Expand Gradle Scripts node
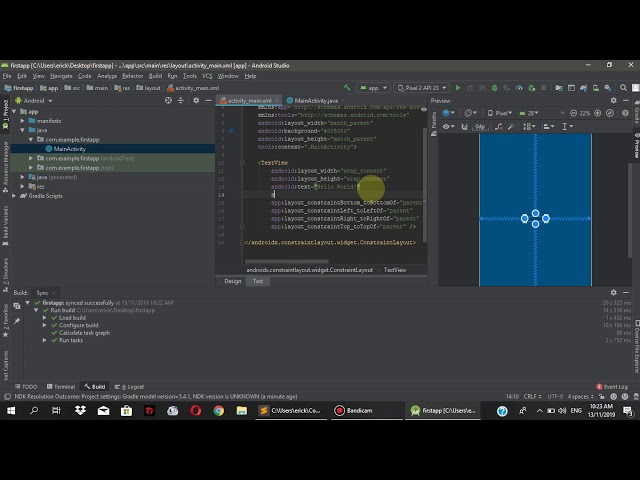The width and height of the screenshot is (640, 480). click(14, 196)
